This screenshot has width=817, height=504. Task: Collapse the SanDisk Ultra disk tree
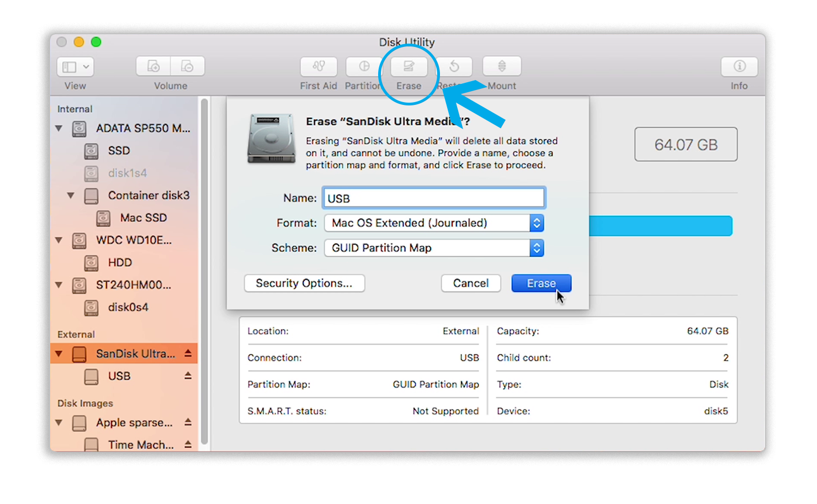click(59, 353)
